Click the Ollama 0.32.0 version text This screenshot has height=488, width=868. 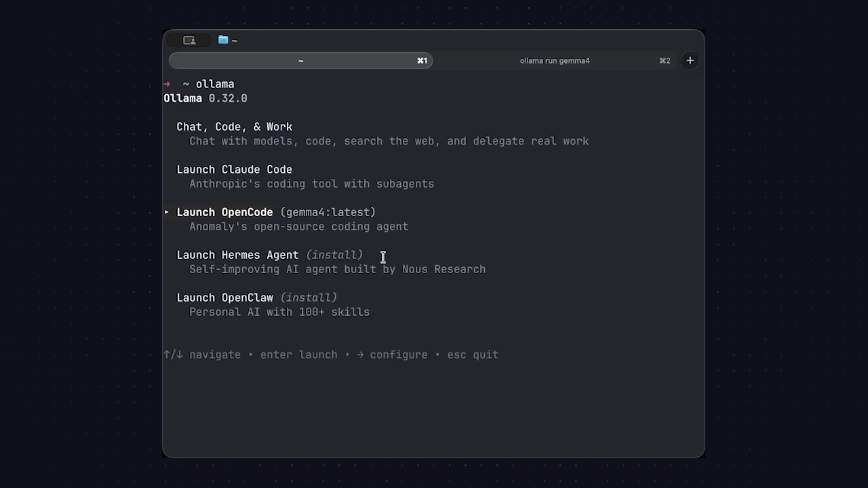(205, 98)
